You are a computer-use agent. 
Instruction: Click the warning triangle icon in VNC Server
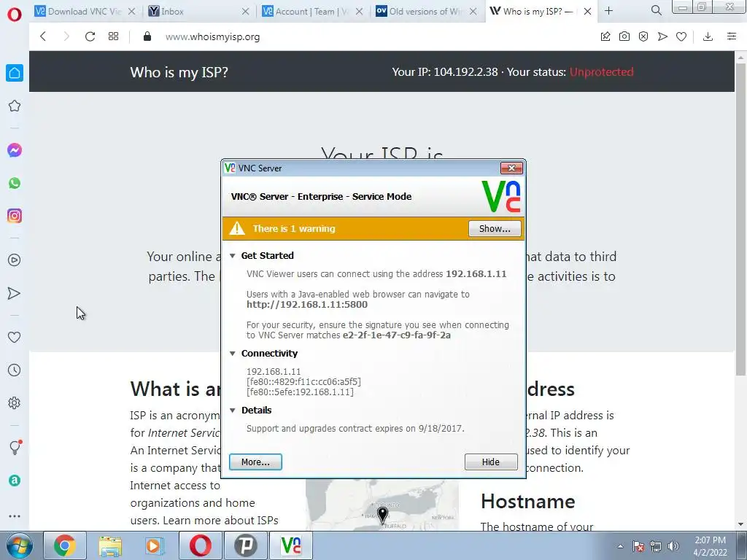point(237,228)
